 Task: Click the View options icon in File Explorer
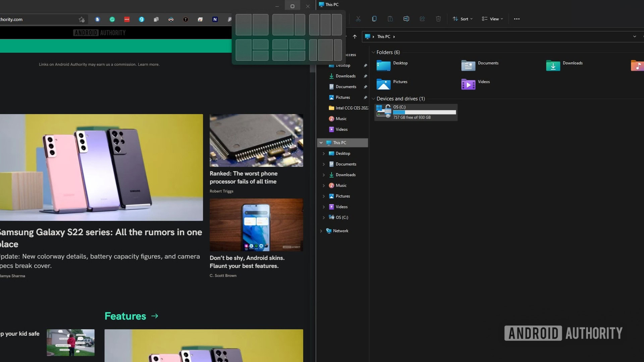(x=492, y=18)
